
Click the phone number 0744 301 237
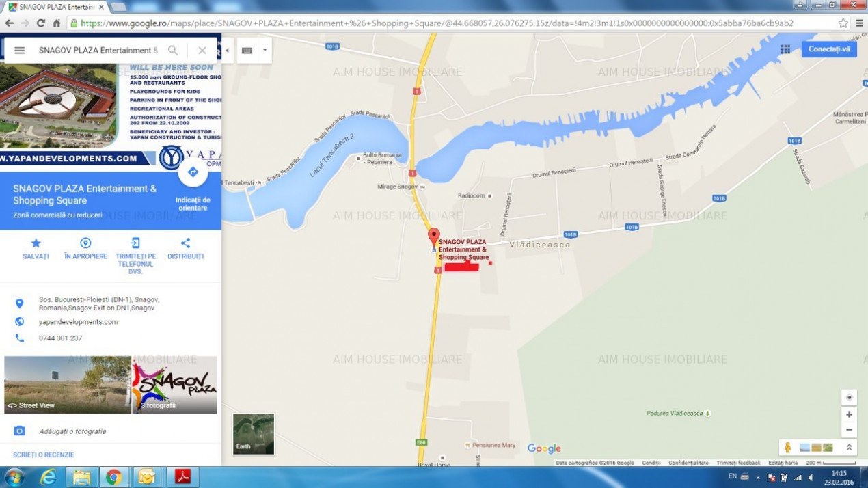click(x=60, y=338)
